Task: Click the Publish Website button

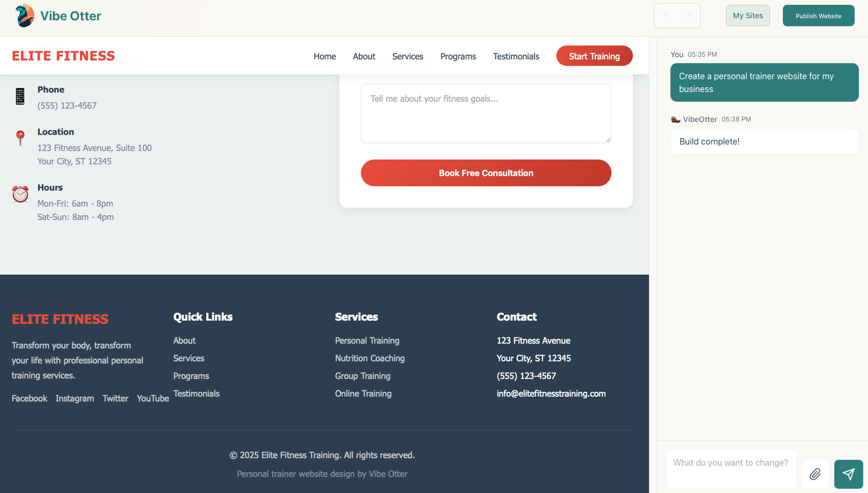Action: pyautogui.click(x=818, y=16)
